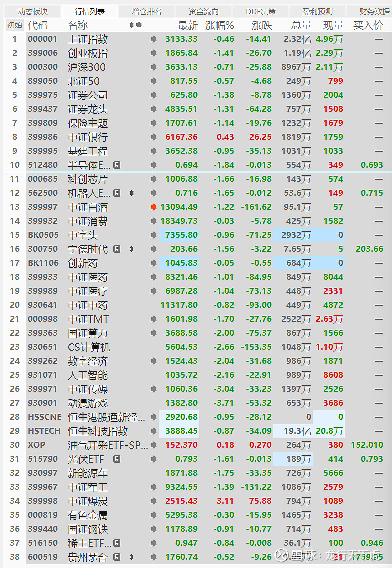The image size is (392, 568).
Task: Select the 中证军工 row name
Action: coord(88,487)
